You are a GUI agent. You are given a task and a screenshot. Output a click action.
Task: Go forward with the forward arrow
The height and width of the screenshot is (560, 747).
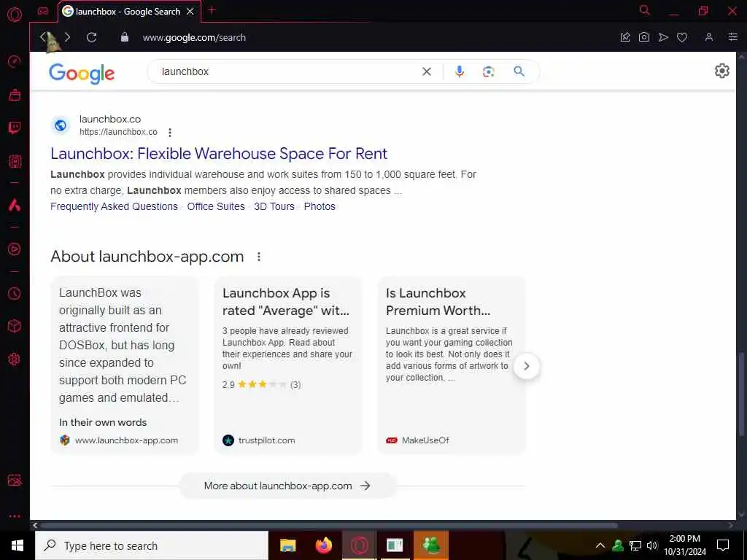tap(67, 37)
